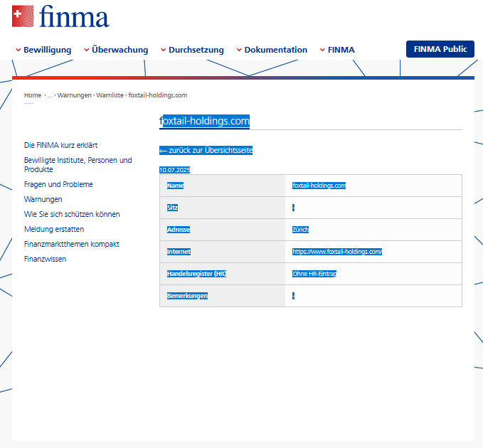Open Bewilligte Institute, Personen und Produkte
Image resolution: width=483 pixels, height=448 pixels.
tap(78, 165)
